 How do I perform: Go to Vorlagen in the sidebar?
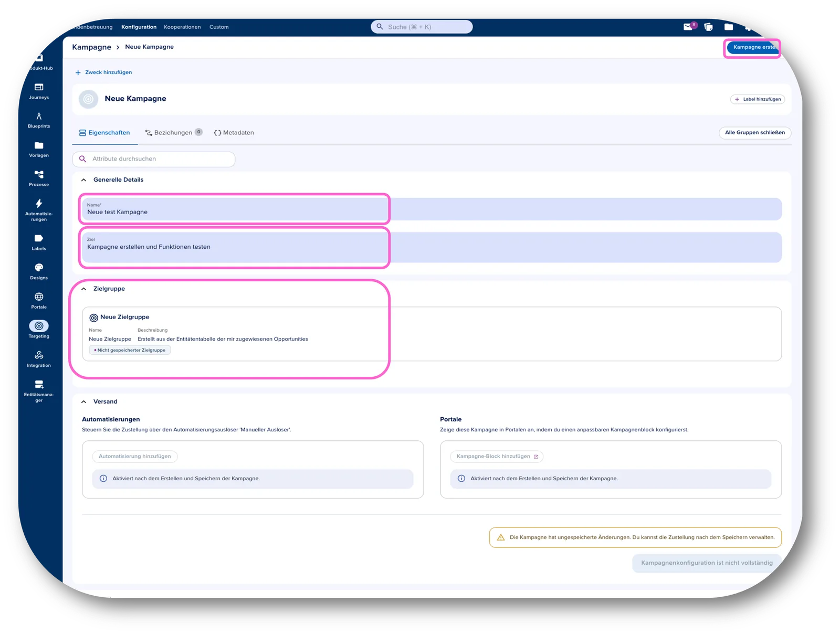tap(39, 149)
